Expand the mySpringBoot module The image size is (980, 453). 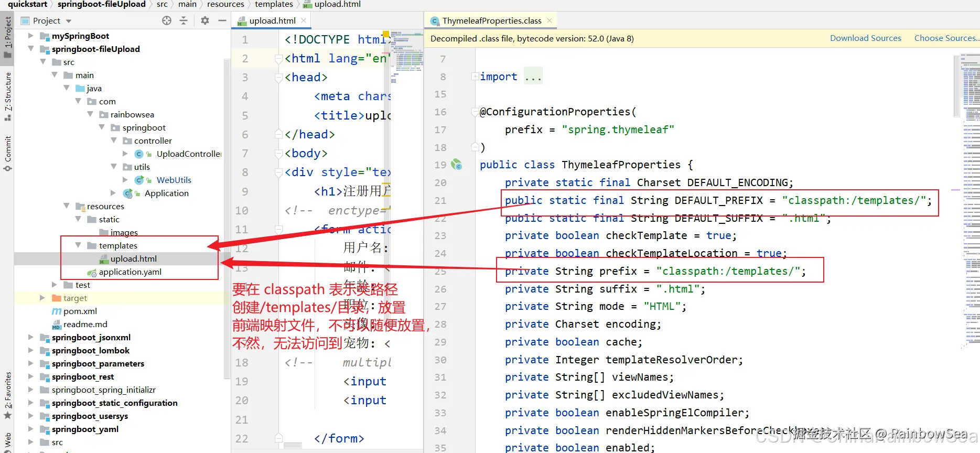click(31, 36)
